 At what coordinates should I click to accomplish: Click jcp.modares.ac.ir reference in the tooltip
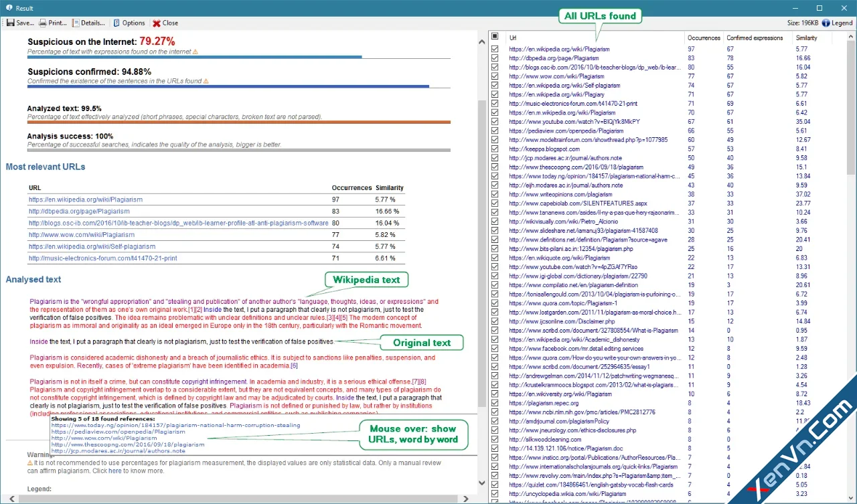click(x=118, y=450)
